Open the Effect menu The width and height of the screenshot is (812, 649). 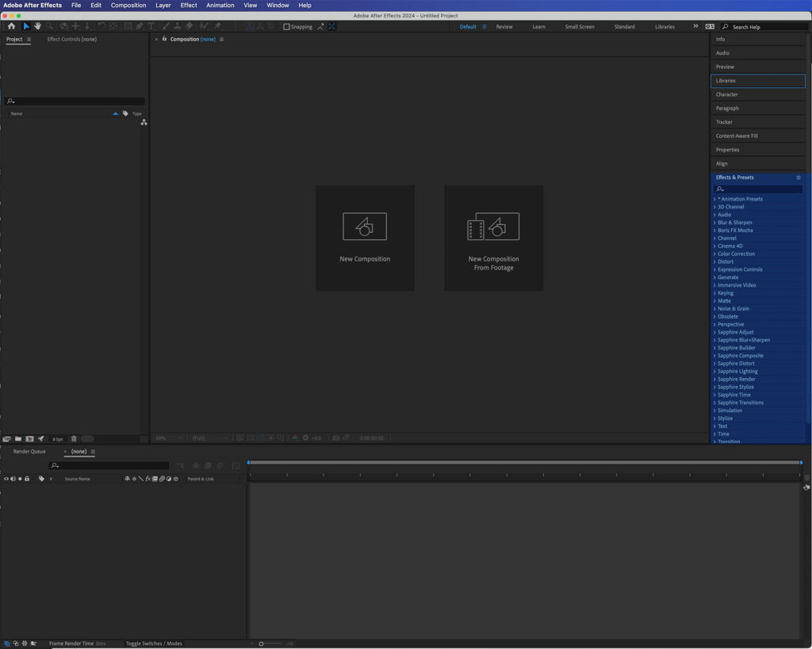[x=189, y=6]
